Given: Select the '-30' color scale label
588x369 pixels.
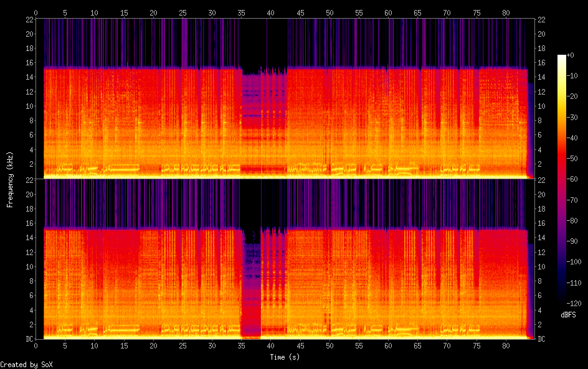Looking at the screenshot, I should [572, 117].
